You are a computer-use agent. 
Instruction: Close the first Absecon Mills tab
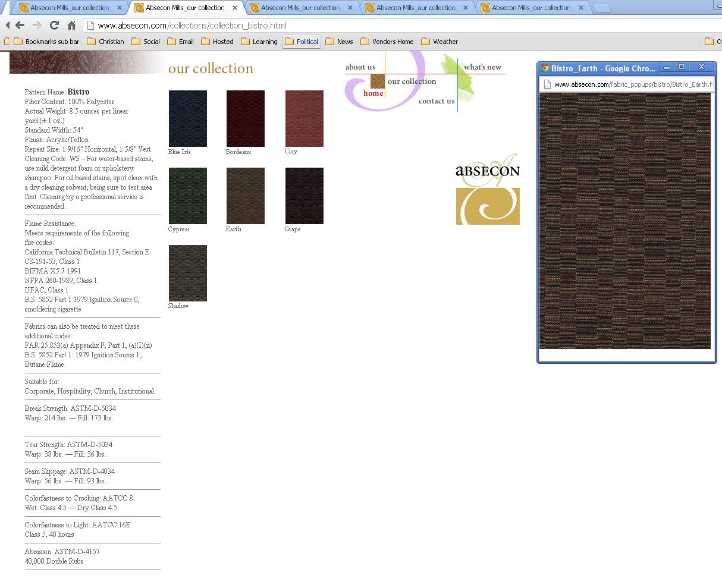[x=120, y=8]
